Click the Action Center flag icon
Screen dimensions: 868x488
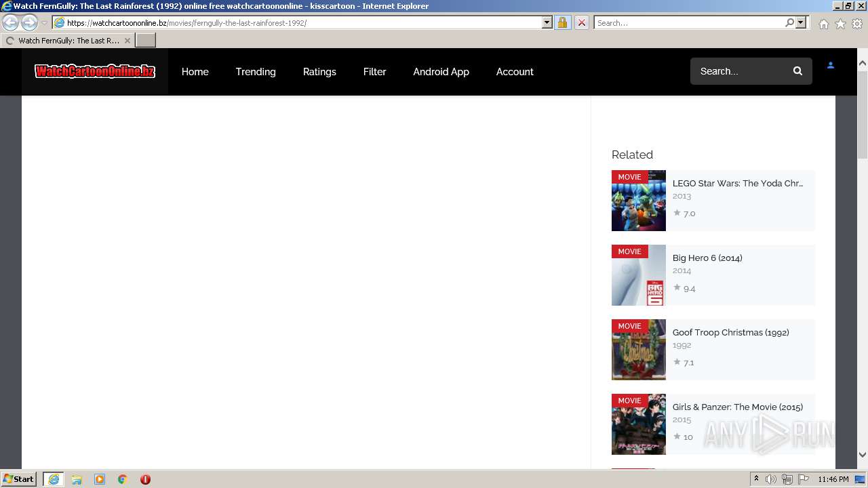pos(804,479)
